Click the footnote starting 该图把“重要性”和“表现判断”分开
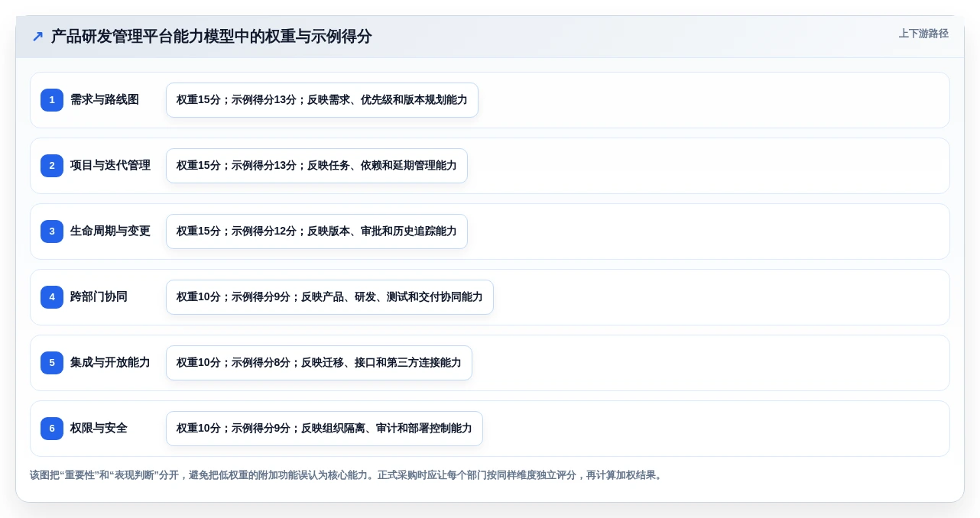980x518 pixels. (x=348, y=475)
